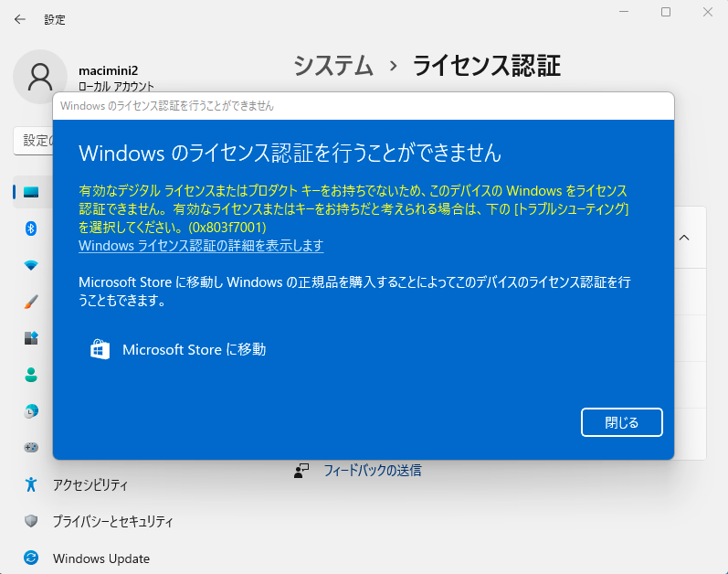
Task: Maximize the Settings window
Action: [x=666, y=12]
